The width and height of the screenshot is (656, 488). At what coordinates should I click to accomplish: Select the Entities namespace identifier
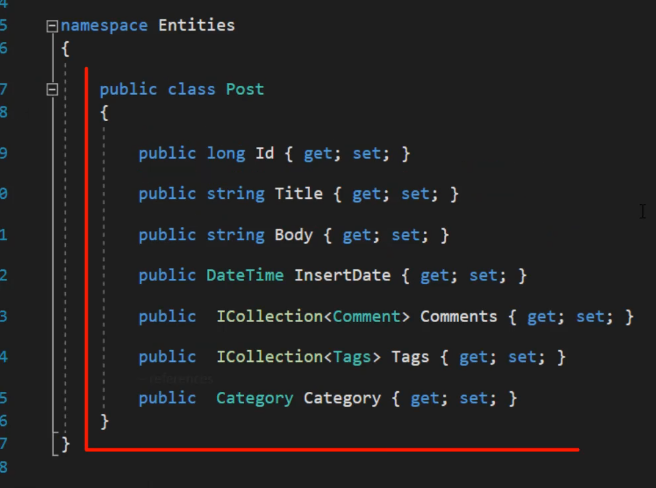(x=197, y=25)
